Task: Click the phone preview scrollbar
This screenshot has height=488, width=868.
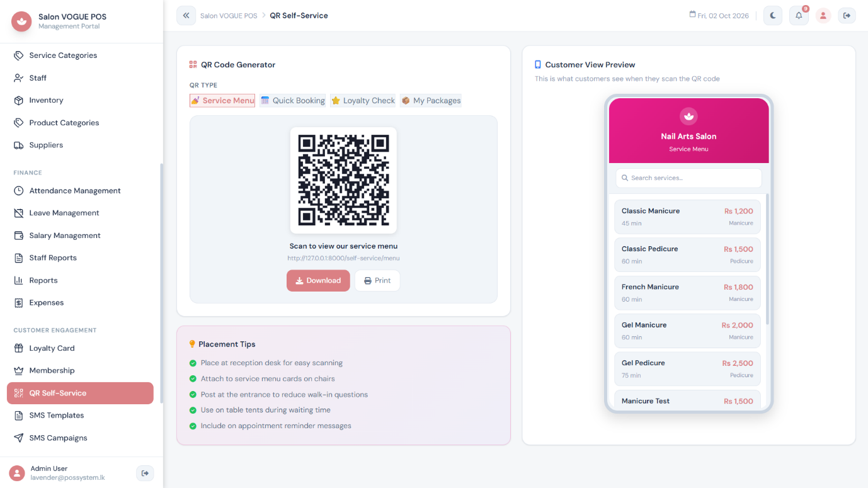Action: 767,259
